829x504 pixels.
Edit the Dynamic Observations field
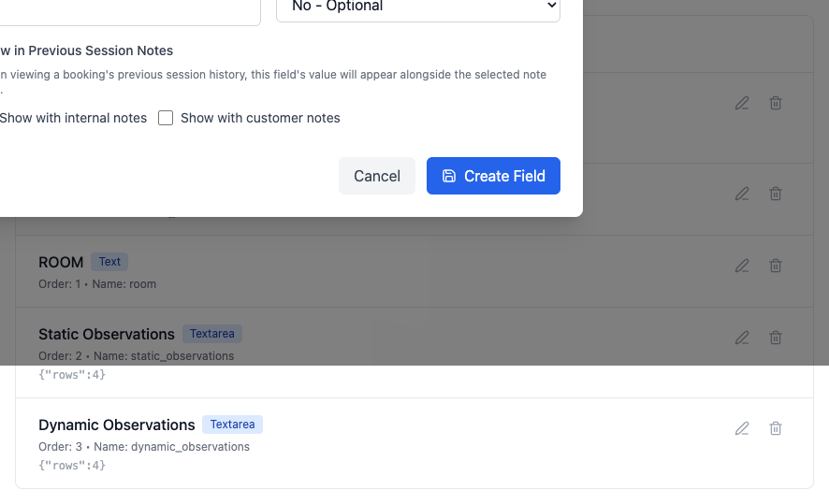742,428
